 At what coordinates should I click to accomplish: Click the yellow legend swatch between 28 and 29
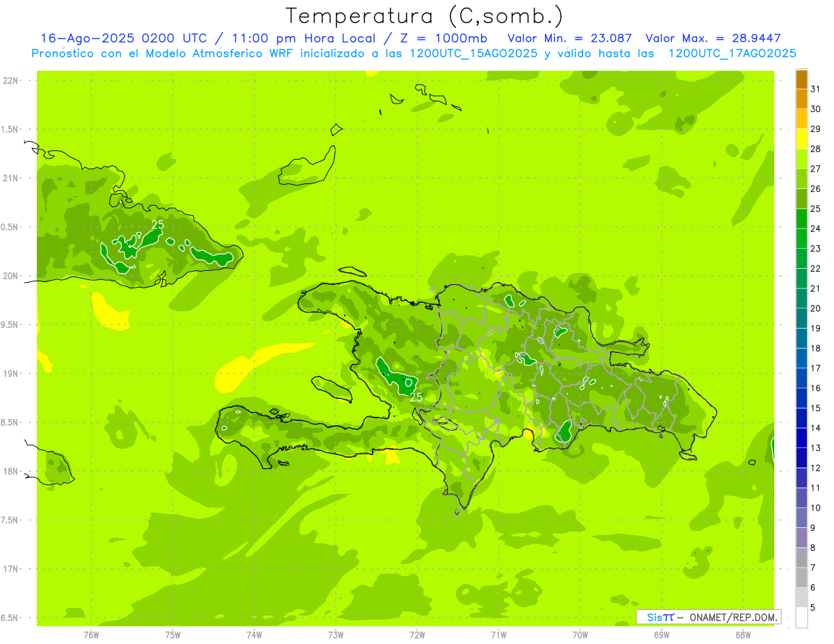pos(801,139)
